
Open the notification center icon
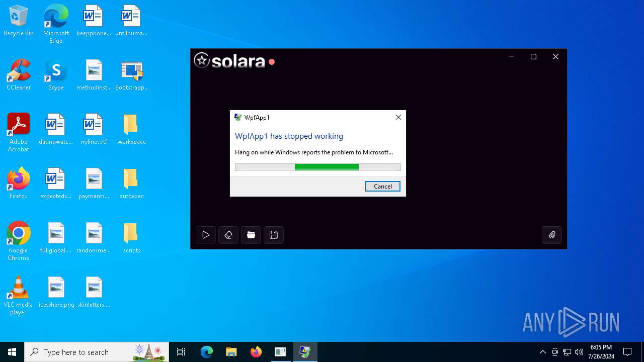(627, 352)
